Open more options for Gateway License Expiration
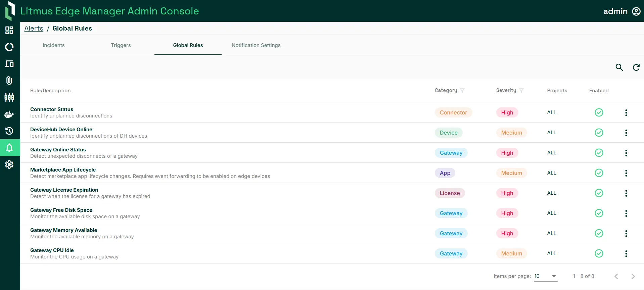Image resolution: width=644 pixels, height=290 pixels. [x=626, y=193]
